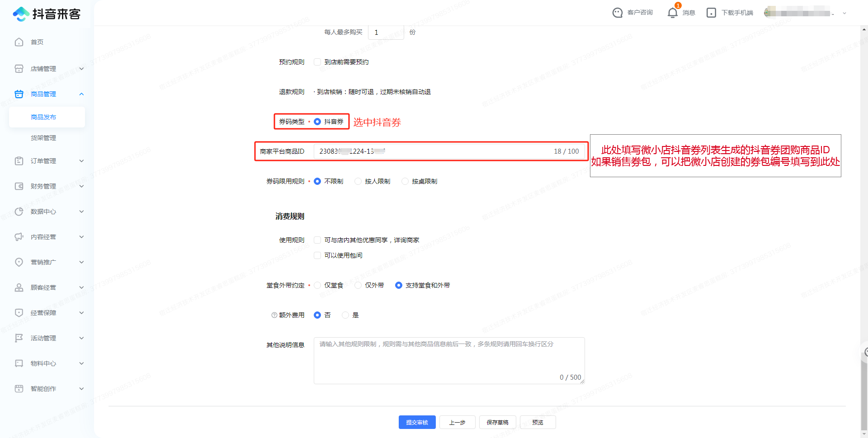The height and width of the screenshot is (438, 868).
Task: Select 仅堂食 radio option
Action: pos(317,285)
